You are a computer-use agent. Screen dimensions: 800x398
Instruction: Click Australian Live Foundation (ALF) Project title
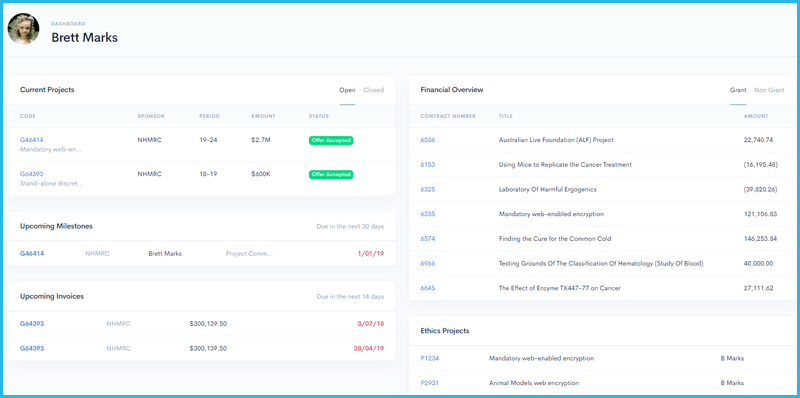[x=556, y=140]
